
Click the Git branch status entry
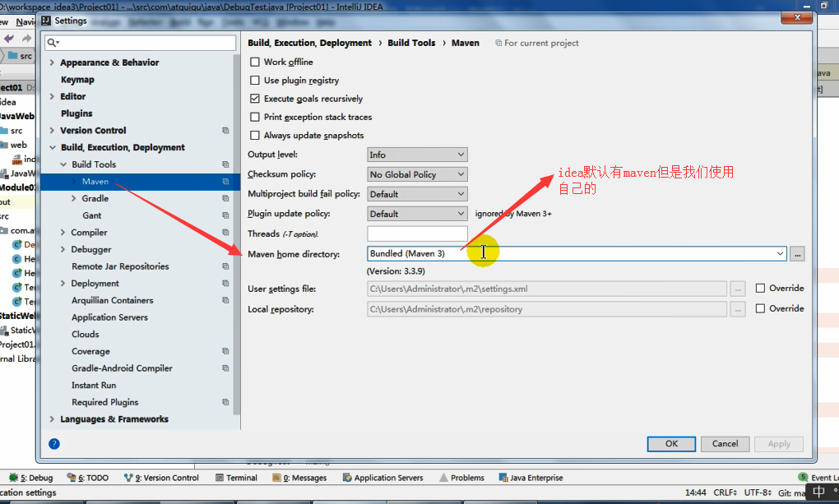[792, 492]
